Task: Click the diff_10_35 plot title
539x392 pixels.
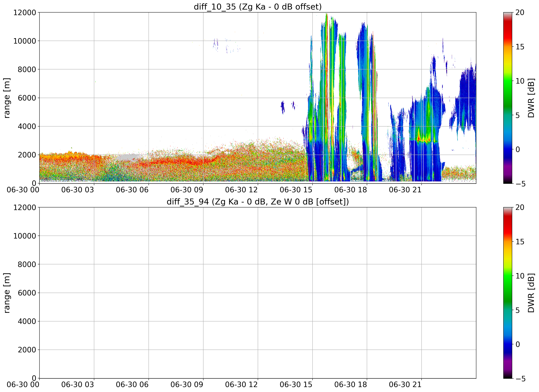Action: pyautogui.click(x=258, y=7)
